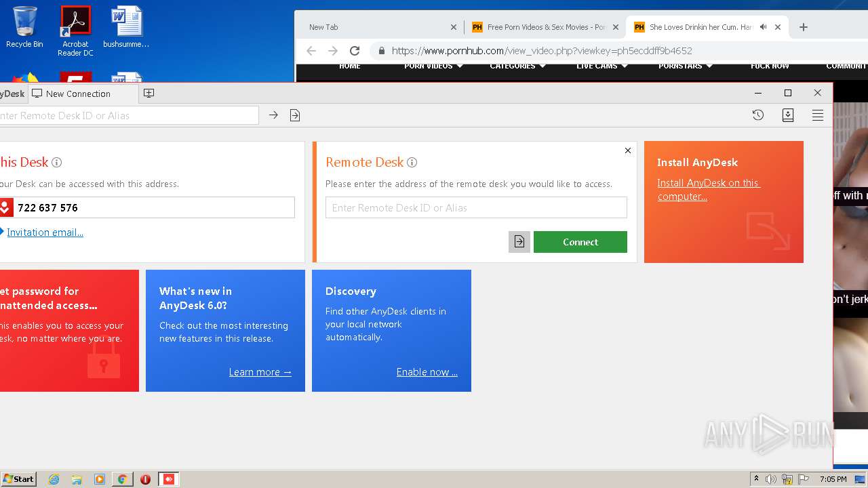This screenshot has height=488, width=868.
Task: Select the second browser tab, Free Videos
Action: tap(546, 27)
